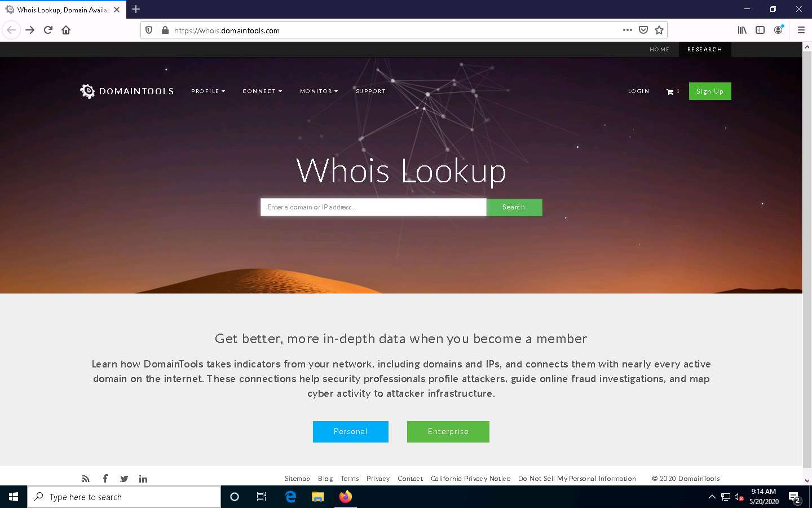Open a new browser tab

[136, 9]
